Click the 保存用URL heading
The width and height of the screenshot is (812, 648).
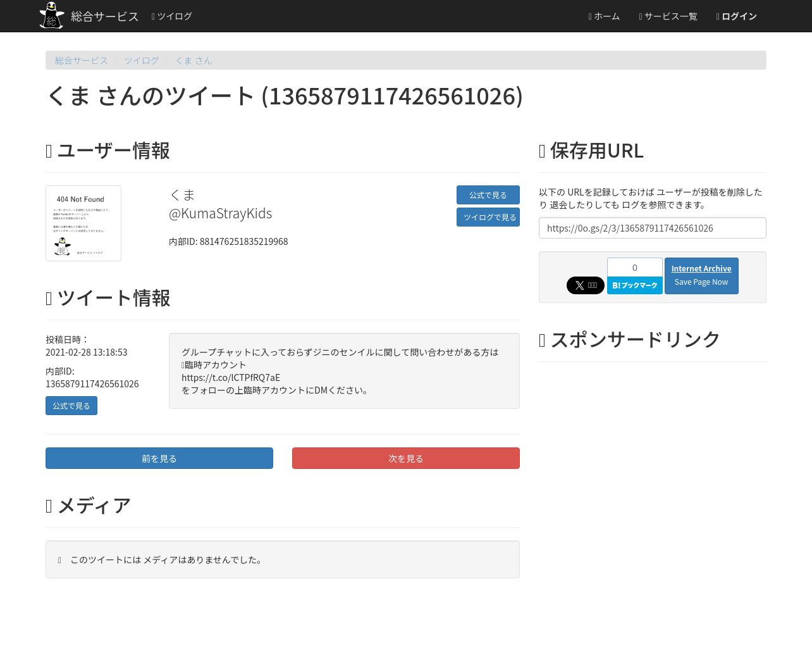tap(591, 151)
